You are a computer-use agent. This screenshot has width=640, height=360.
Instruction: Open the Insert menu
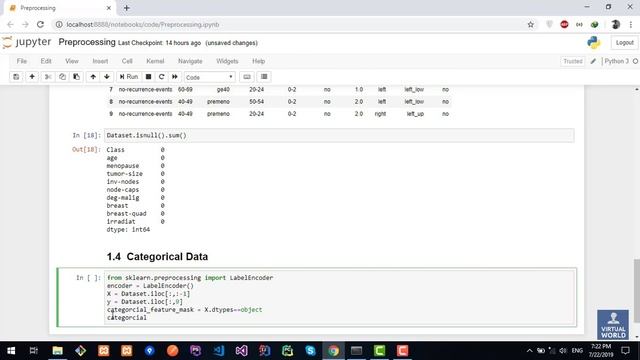coord(100,61)
